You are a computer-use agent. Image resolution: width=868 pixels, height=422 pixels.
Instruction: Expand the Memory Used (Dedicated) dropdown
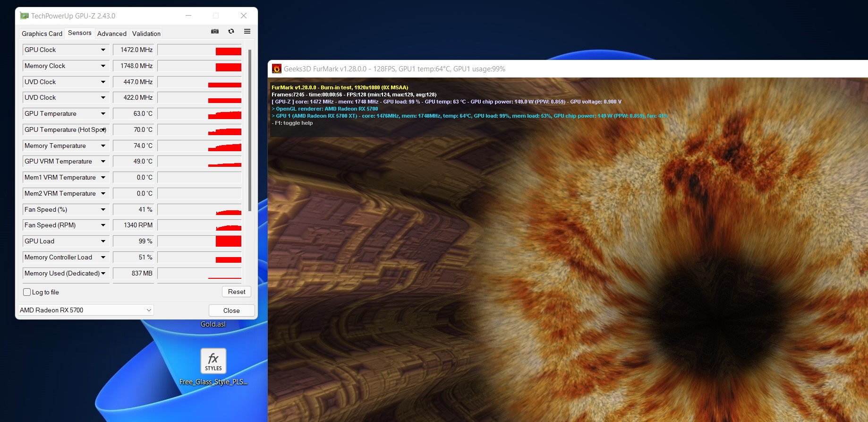[x=103, y=274]
